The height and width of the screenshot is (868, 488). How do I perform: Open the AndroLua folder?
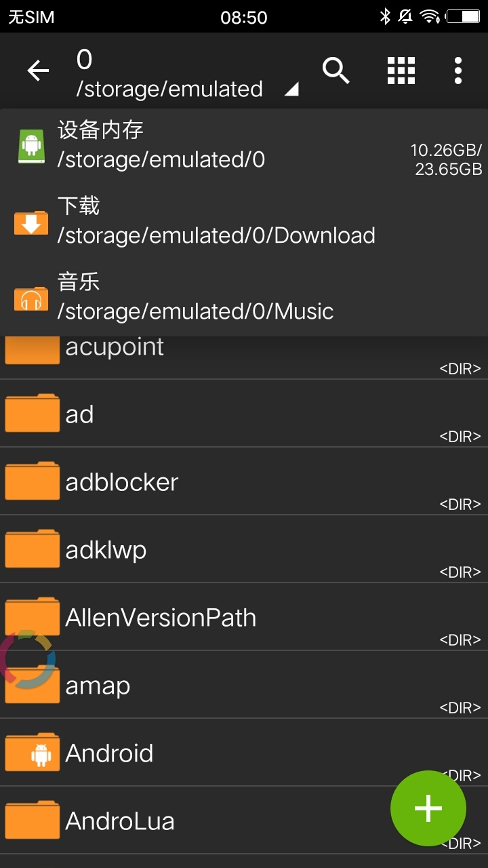point(120,821)
